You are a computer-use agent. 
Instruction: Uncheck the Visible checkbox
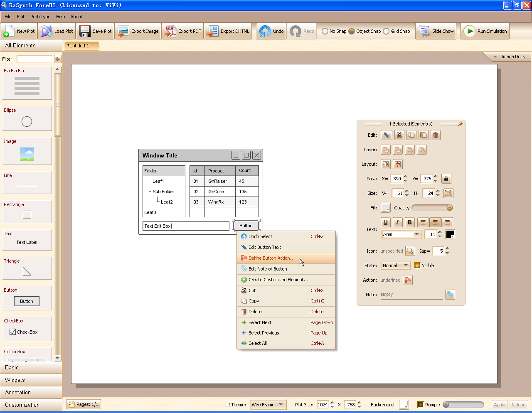(417, 265)
